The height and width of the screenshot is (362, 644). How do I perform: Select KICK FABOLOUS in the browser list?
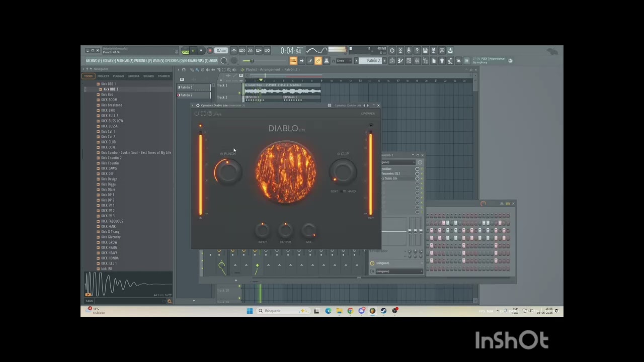pyautogui.click(x=112, y=221)
